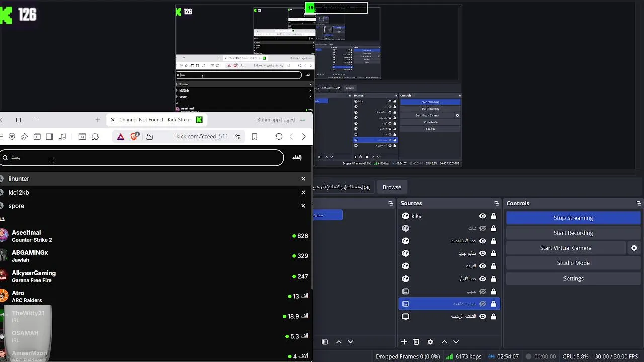
Task: Hide the kiks source
Action: 482,216
